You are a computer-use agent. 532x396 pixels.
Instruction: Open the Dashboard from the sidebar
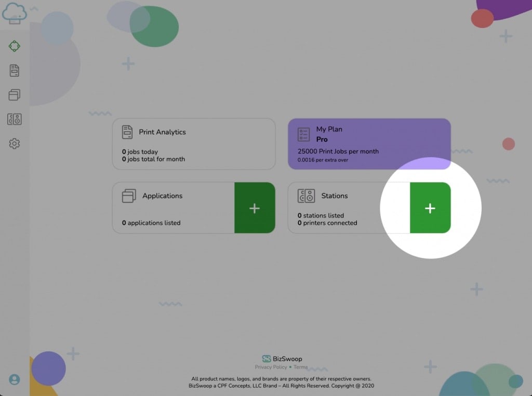[15, 45]
